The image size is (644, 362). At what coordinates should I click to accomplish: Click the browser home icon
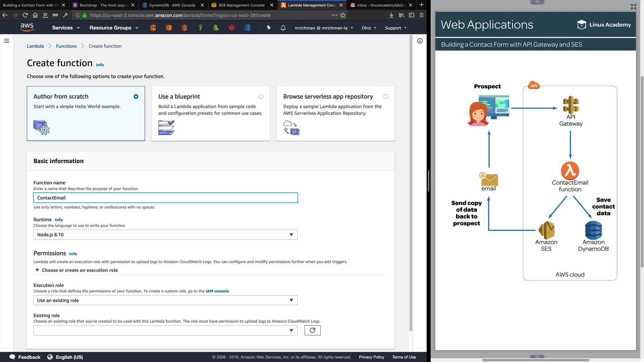click(35, 15)
